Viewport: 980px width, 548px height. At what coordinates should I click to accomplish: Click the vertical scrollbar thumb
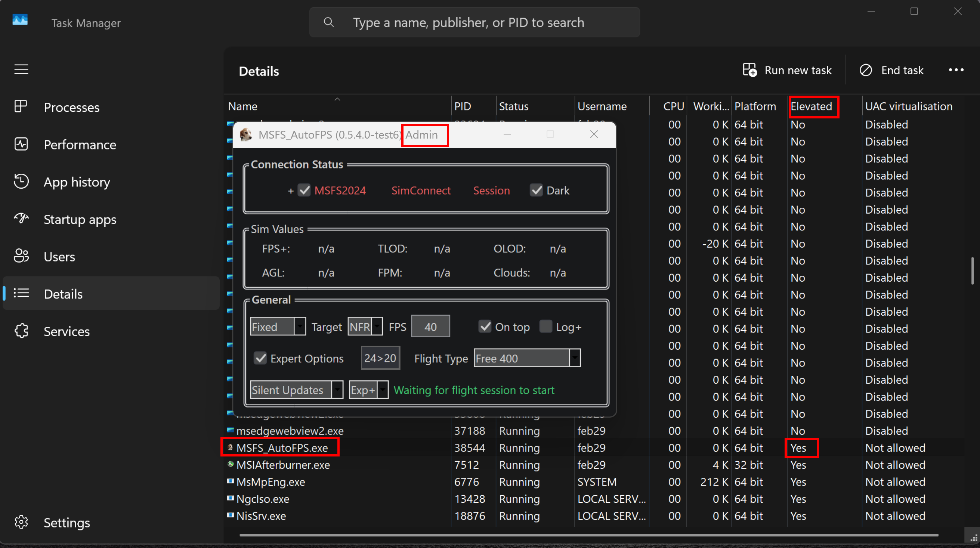[973, 270]
